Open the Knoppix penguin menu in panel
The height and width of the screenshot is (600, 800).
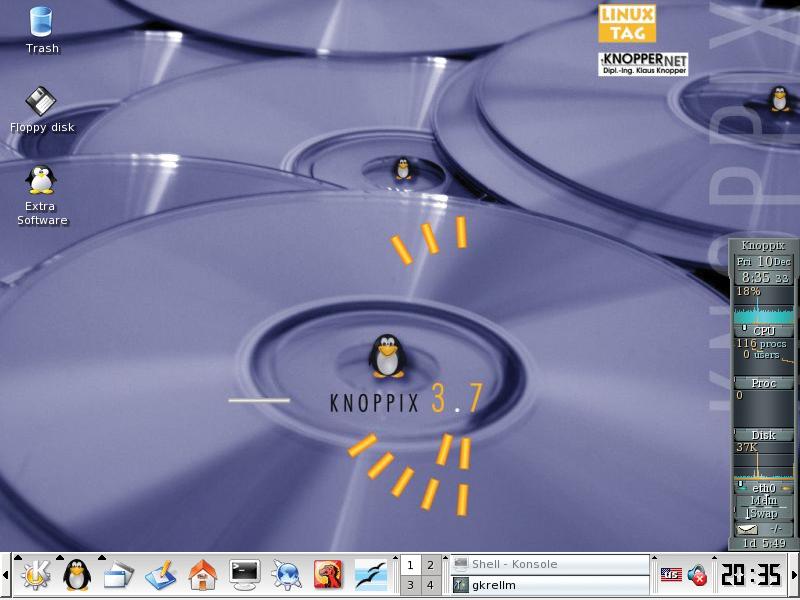(77, 576)
